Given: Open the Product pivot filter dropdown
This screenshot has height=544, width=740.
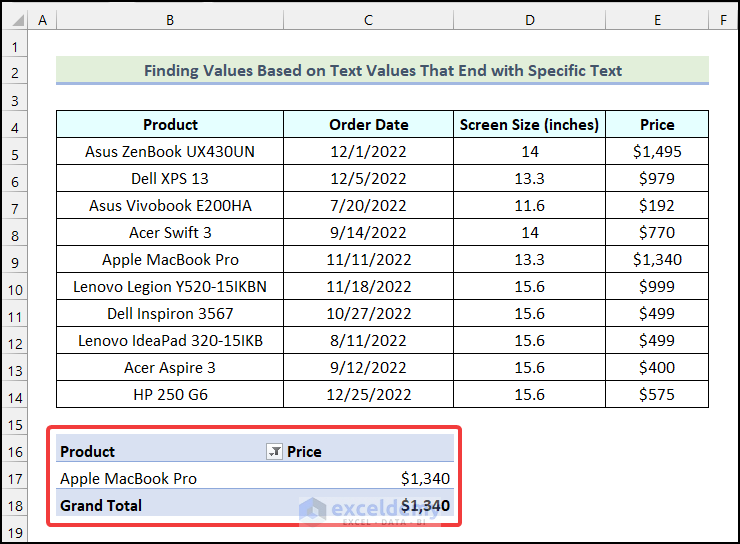Looking at the screenshot, I should (x=274, y=452).
